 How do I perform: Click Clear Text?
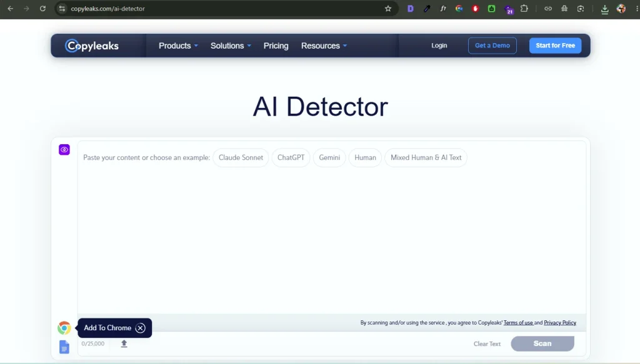coord(487,343)
